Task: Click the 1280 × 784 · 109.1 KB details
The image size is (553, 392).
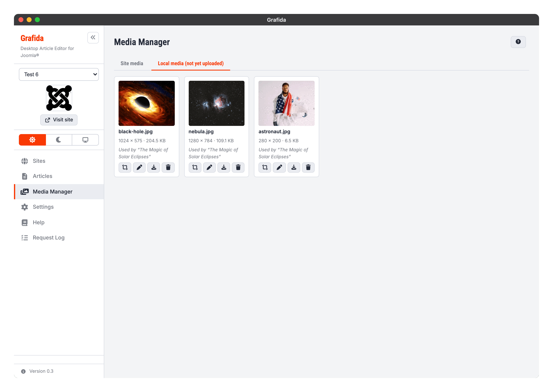Action: coord(211,141)
